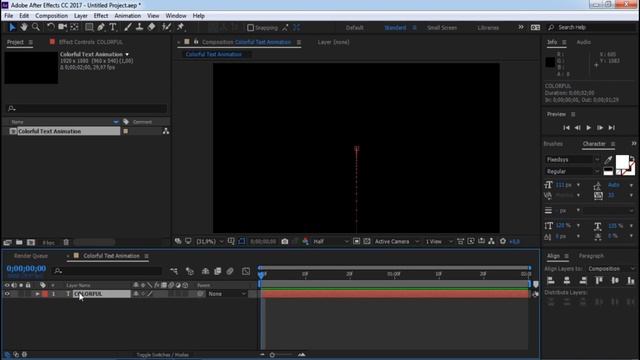This screenshot has height=360, width=640.
Task: Open the Window menu
Action: tap(176, 16)
